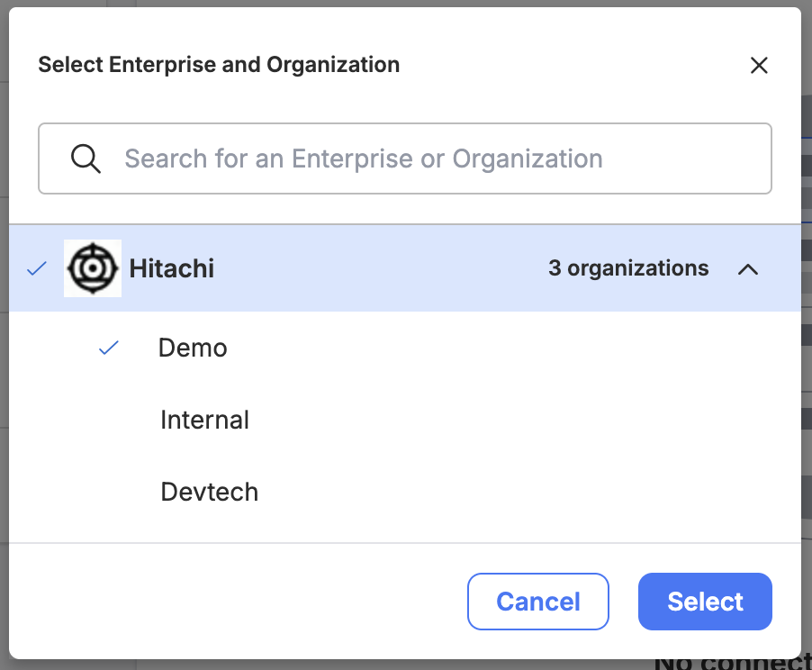
Task: Click the magnifying glass search icon
Action: click(86, 158)
